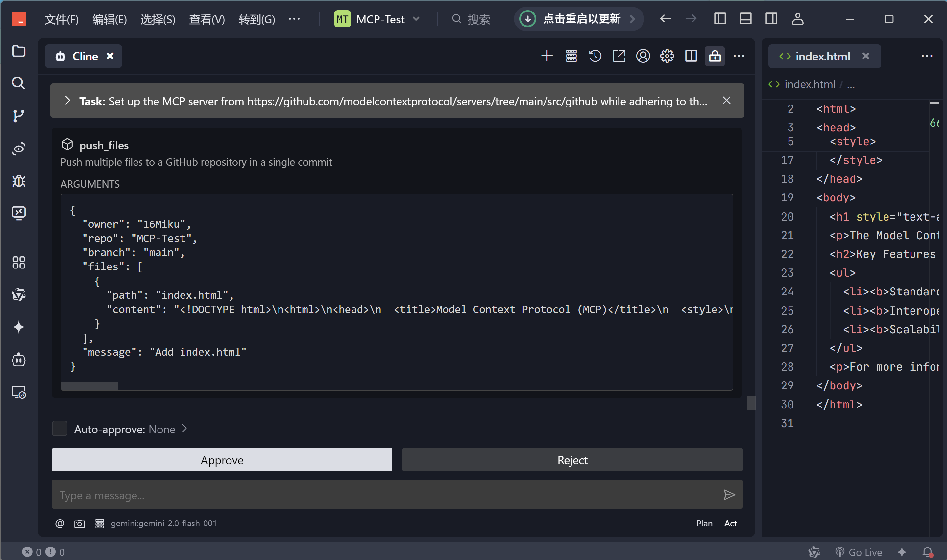Select the index.html editor tab
Image resolution: width=947 pixels, height=560 pixels.
[x=822, y=56]
